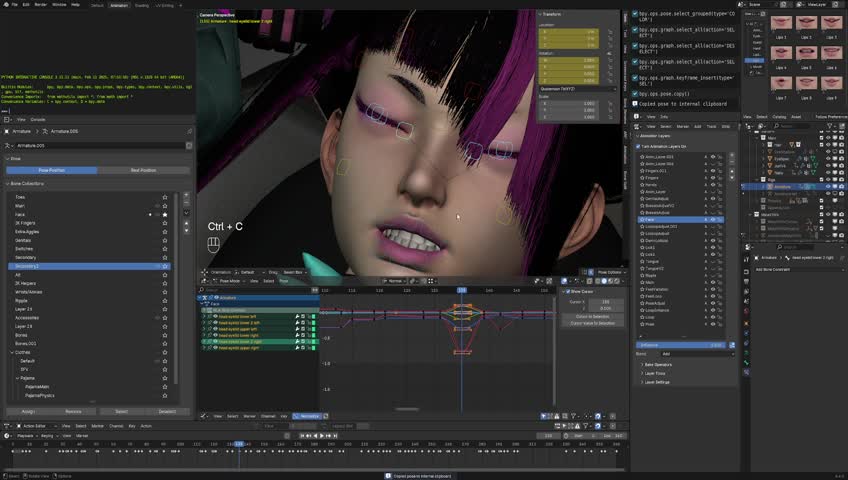Toggle Normalize in graph editor header
848x480 pixels.
(x=307, y=416)
